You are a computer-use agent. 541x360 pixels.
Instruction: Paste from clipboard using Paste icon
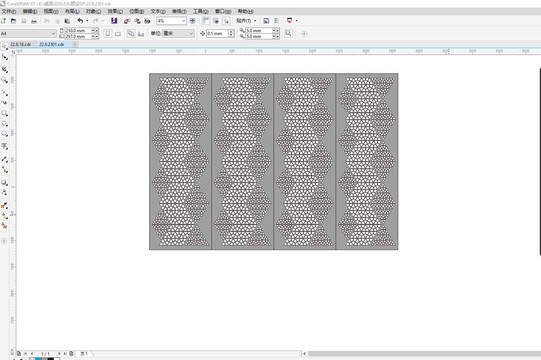(x=67, y=21)
